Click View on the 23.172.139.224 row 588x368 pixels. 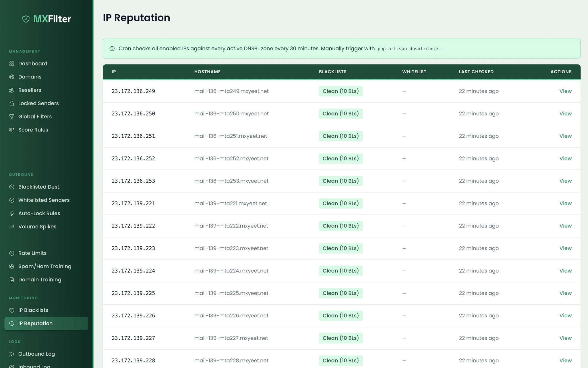coord(565,271)
